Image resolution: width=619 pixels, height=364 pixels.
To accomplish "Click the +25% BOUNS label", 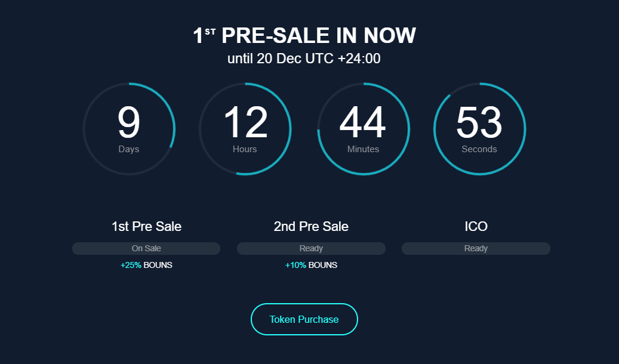I will coord(146,265).
